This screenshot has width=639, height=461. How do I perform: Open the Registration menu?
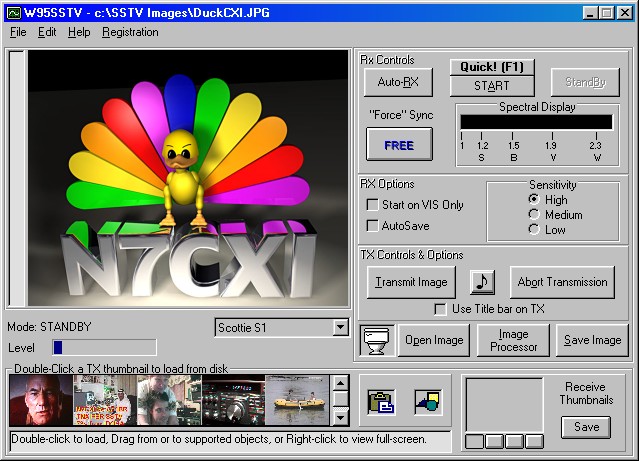pos(130,32)
